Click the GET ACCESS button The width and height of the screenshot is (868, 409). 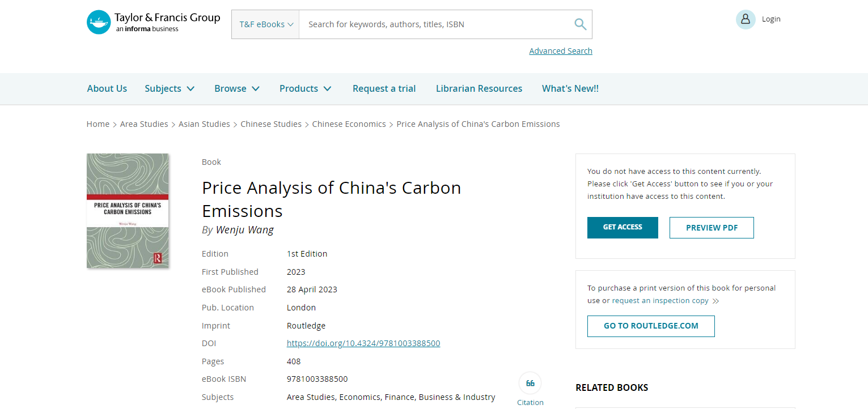(x=623, y=228)
